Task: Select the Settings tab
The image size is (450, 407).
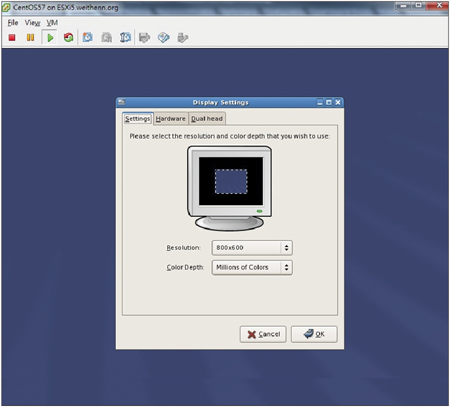Action: point(137,118)
